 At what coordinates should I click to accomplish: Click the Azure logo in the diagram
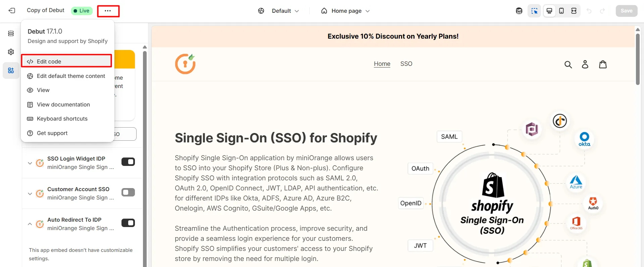pos(576,182)
